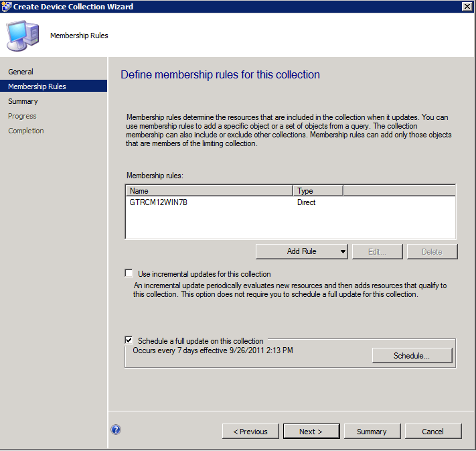Open the Add Rule dropdown
The width and height of the screenshot is (476, 451).
[x=302, y=251]
